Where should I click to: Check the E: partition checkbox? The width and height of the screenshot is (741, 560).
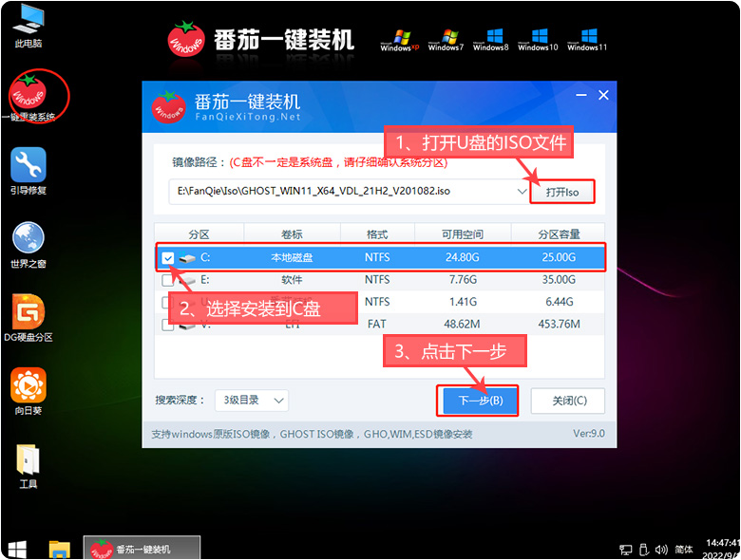168,280
